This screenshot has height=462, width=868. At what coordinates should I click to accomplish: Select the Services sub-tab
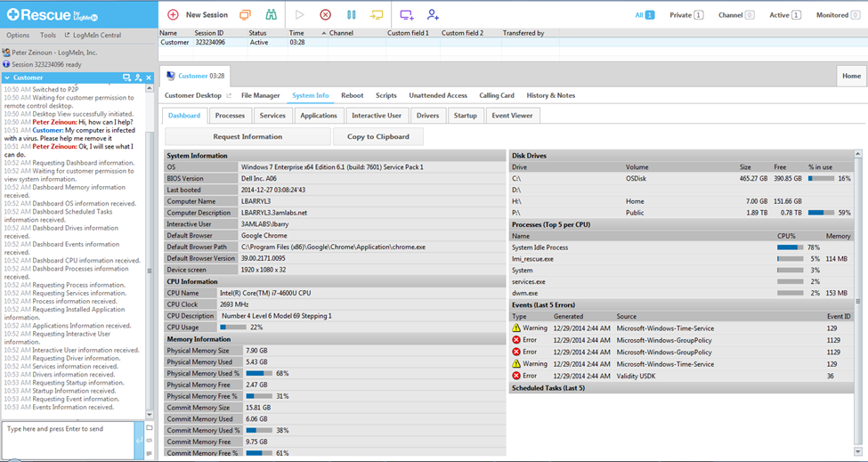click(272, 116)
